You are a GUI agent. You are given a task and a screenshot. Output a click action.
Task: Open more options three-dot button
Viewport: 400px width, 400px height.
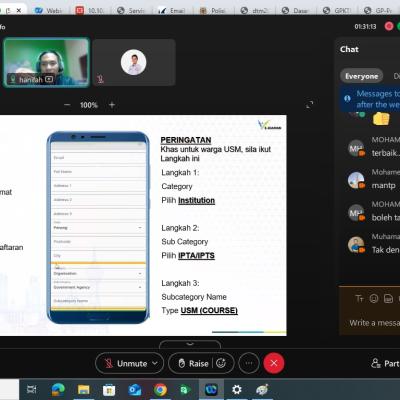tap(249, 363)
